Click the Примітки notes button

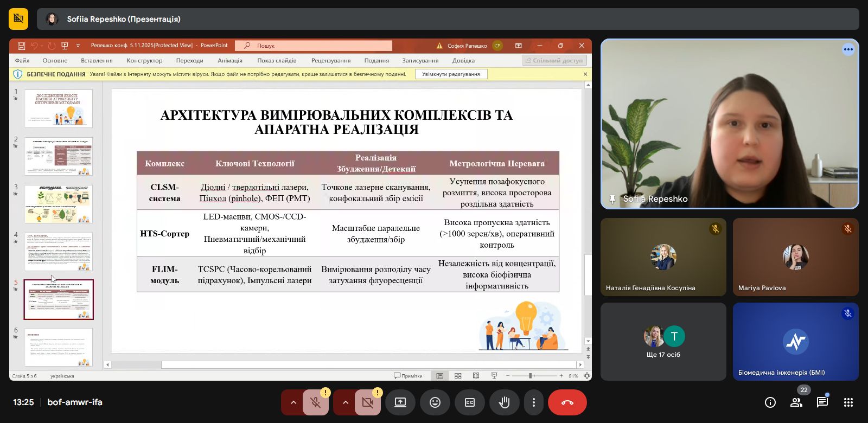(x=408, y=376)
